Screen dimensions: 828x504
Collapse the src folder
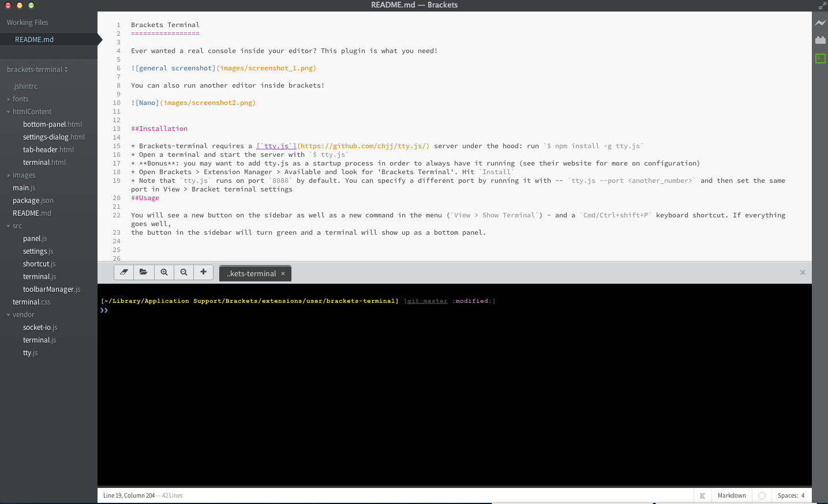pos(9,226)
